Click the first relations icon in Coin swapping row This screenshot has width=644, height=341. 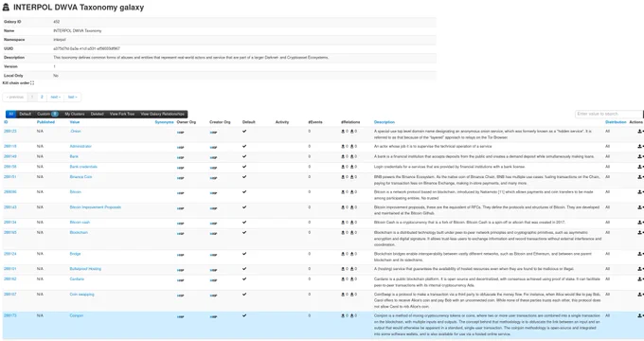click(343, 295)
